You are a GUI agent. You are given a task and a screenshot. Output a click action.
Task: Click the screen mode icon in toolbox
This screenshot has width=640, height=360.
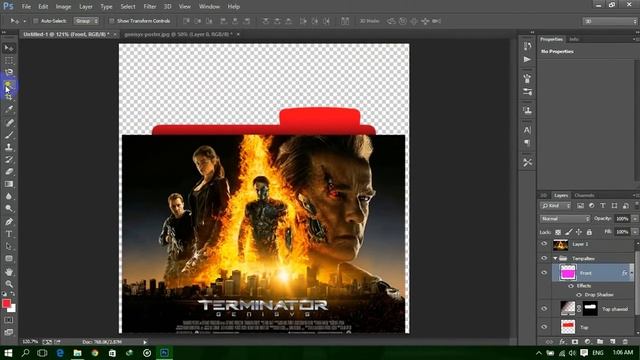(9, 332)
